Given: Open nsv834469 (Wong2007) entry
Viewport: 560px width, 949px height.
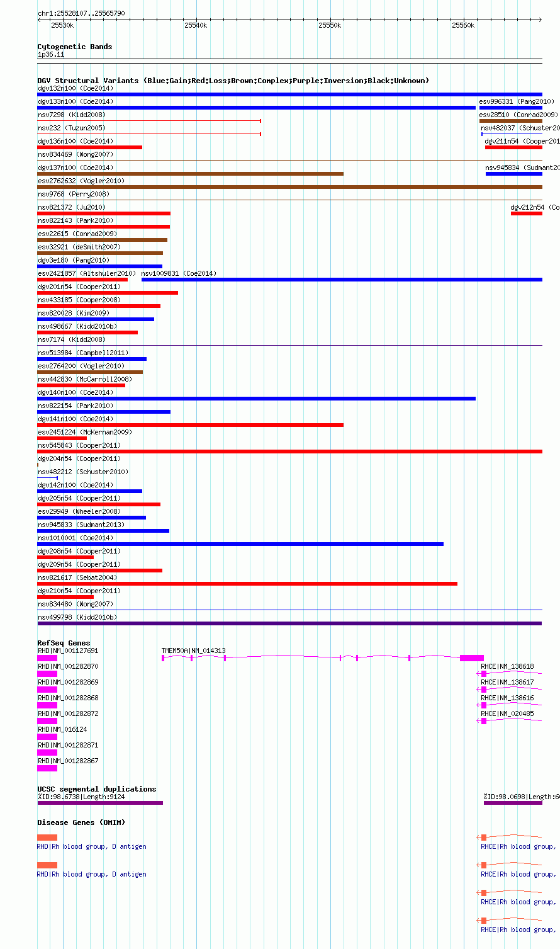Looking at the screenshot, I should [76, 155].
